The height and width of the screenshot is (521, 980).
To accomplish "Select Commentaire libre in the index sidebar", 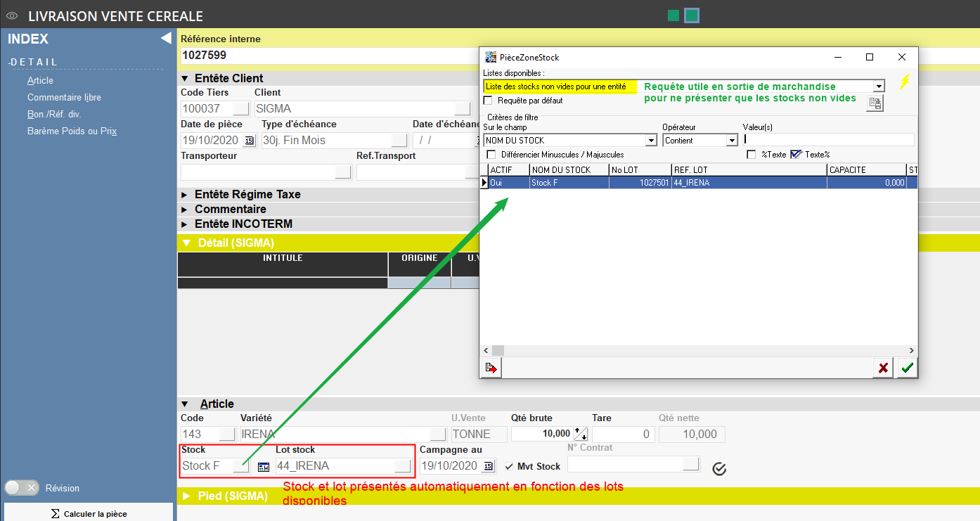I will tap(64, 97).
